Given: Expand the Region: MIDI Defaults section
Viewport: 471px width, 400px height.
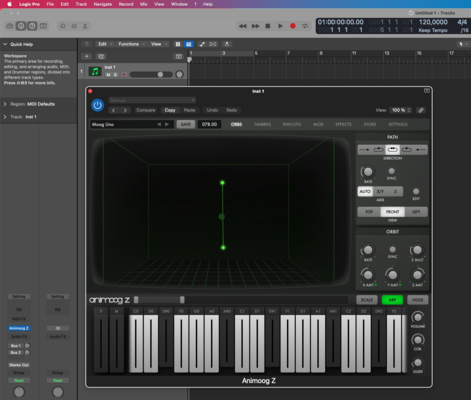Looking at the screenshot, I should (5, 104).
